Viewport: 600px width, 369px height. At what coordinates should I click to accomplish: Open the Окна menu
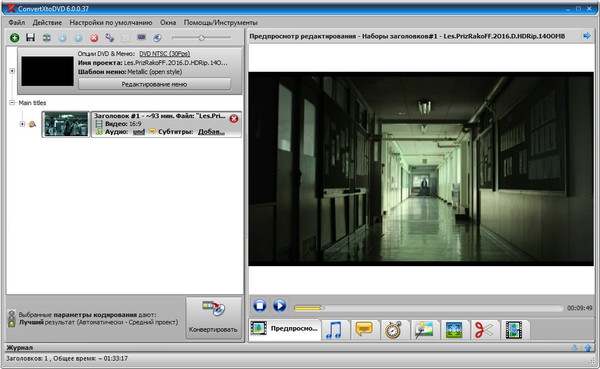click(x=168, y=23)
